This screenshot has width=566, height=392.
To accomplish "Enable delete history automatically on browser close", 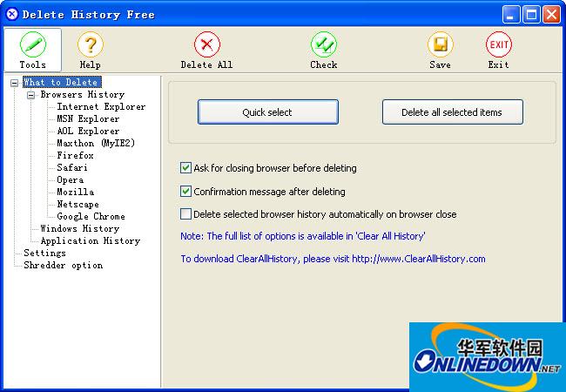I will pyautogui.click(x=185, y=214).
